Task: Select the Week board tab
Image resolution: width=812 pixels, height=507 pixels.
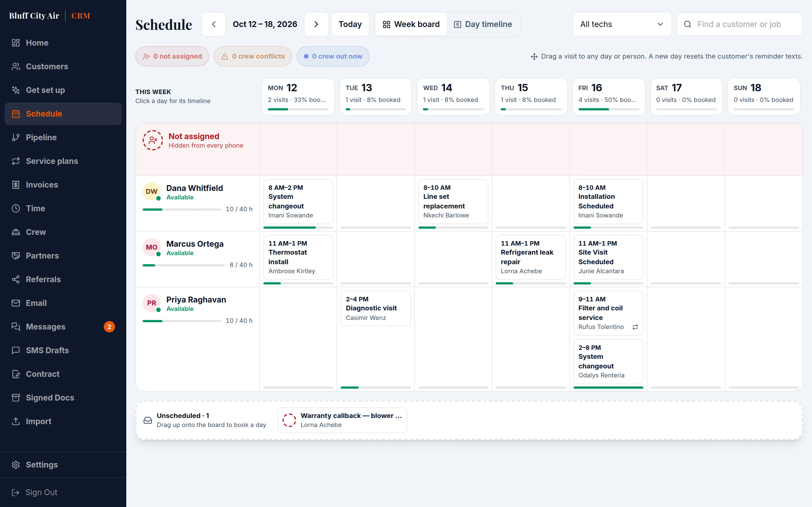Action: (411, 24)
